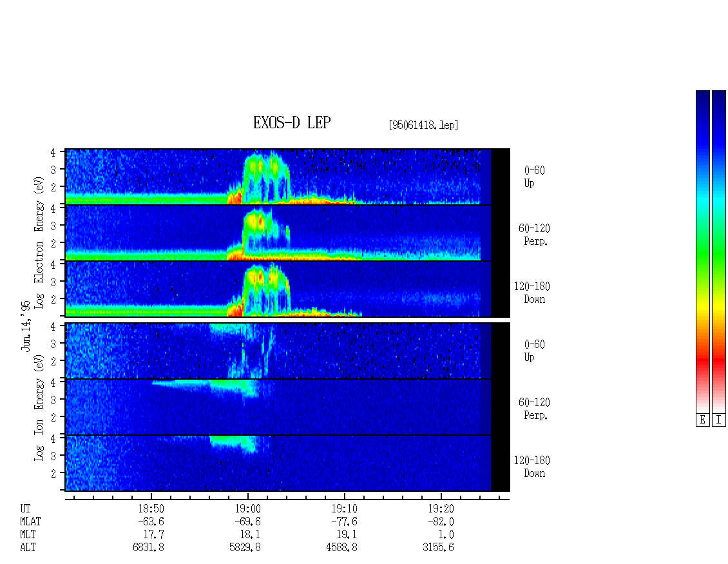Click the 0-60 Up label beside the electron panels
The height and width of the screenshot is (564, 728).
click(534, 177)
